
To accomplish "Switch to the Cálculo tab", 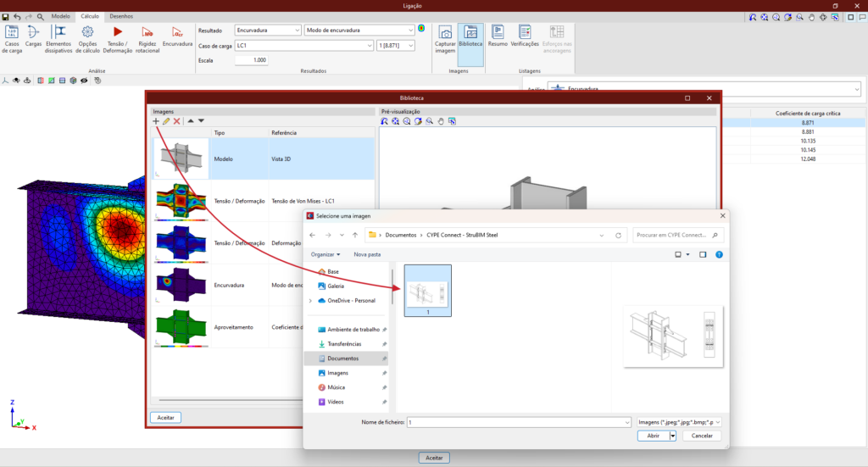I will pos(90,17).
